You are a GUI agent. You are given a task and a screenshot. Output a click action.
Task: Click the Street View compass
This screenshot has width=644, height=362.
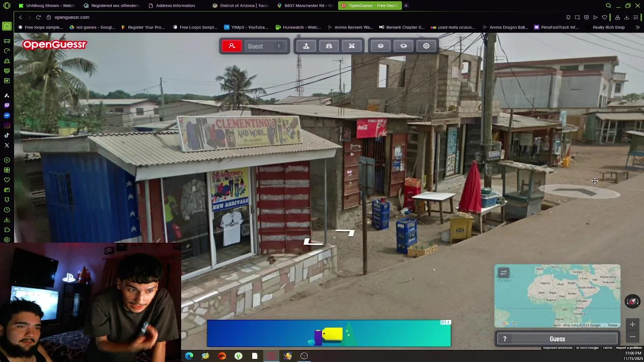632,301
